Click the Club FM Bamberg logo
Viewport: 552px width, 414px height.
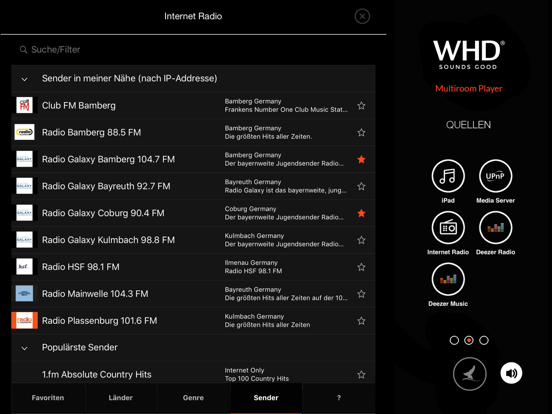[x=24, y=105]
